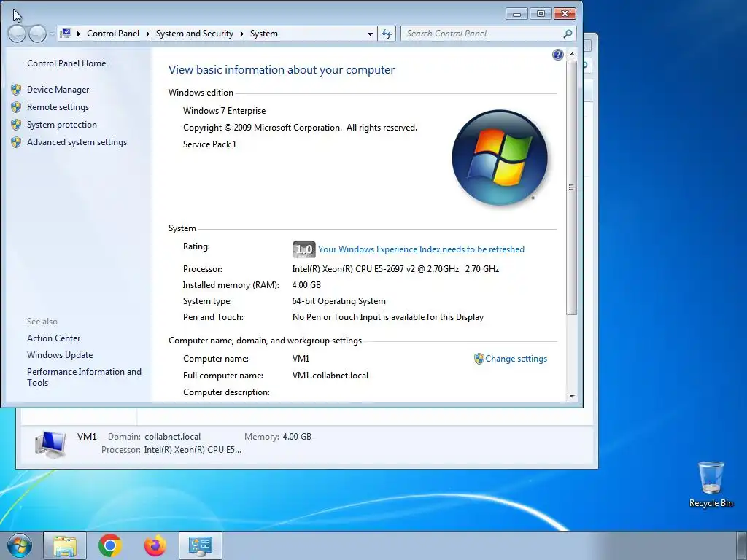747x560 pixels.
Task: Click the Intel(R) Xeon(R) CPU E5-2697 processor value
Action: 395,268
